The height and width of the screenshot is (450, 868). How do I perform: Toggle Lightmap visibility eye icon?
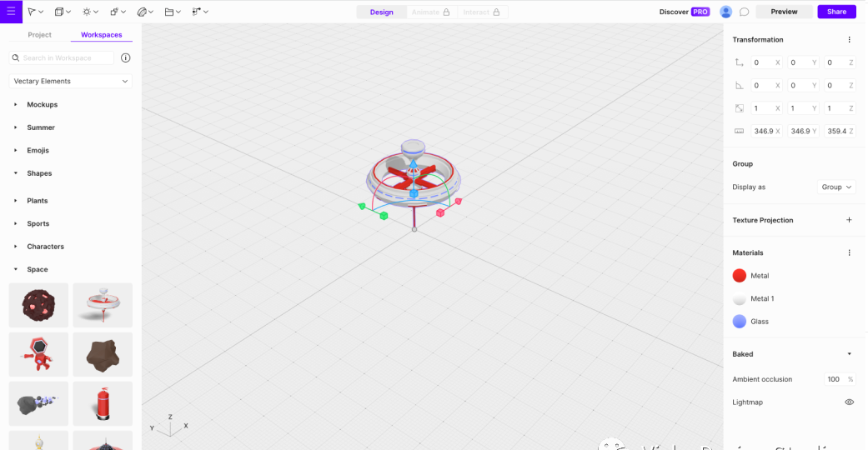pos(849,402)
